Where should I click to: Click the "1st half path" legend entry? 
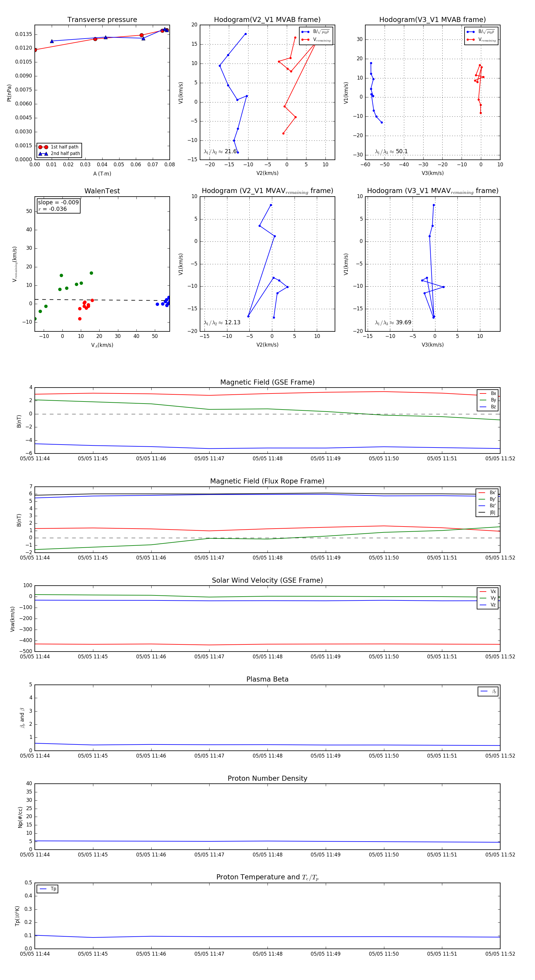point(59,147)
